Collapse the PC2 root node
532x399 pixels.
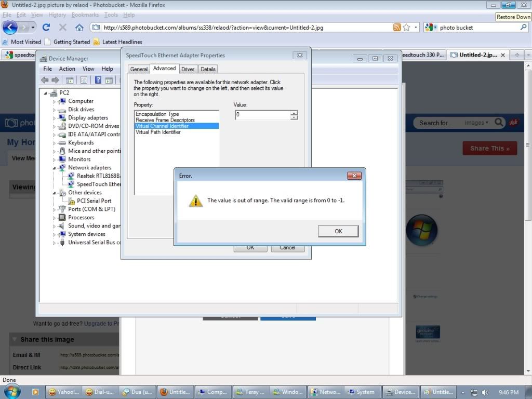(45, 93)
